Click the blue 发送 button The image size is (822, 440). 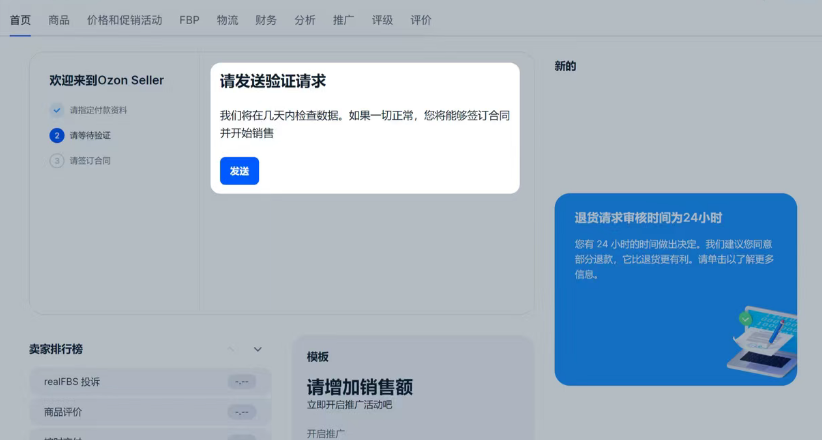point(239,171)
